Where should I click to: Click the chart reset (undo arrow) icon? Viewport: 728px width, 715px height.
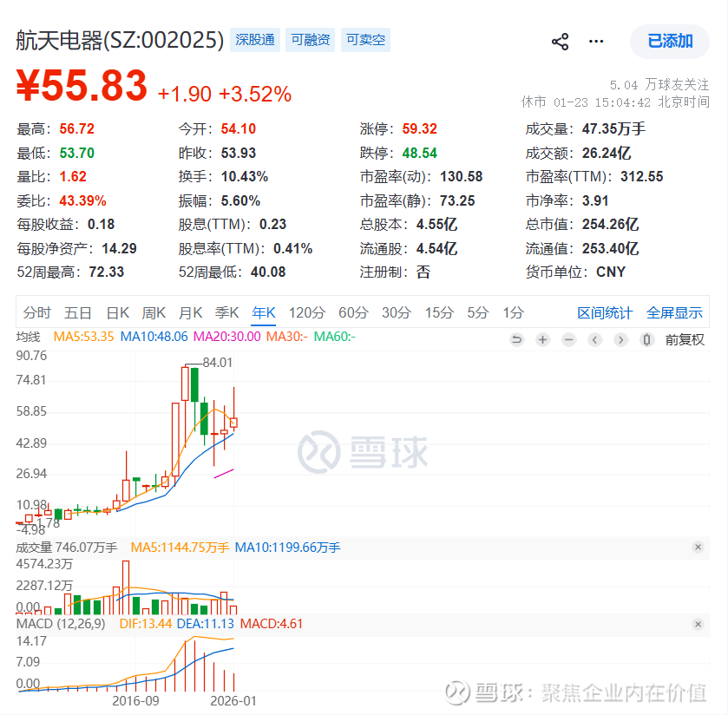point(516,340)
